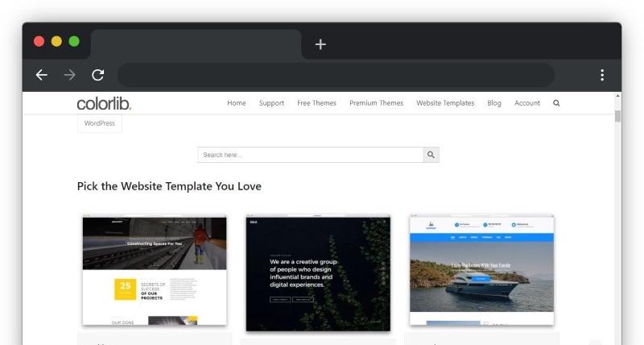The image size is (644, 345).
Task: Click the page scrollbar thumb
Action: click(x=617, y=116)
